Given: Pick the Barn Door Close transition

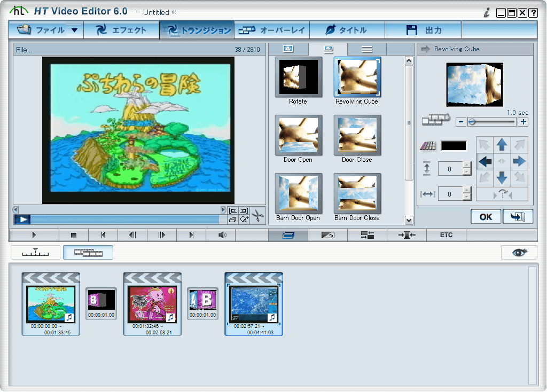Looking at the screenshot, I should [x=357, y=193].
